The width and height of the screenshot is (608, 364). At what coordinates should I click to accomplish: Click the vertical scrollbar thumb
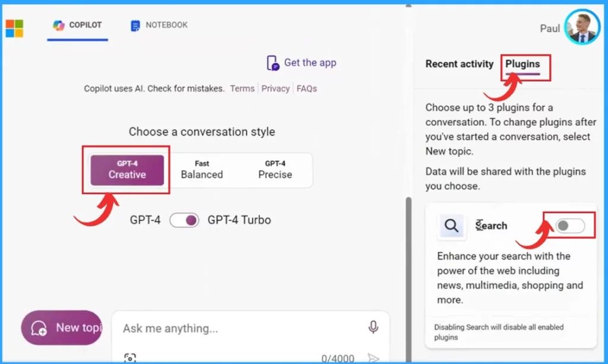point(408,279)
